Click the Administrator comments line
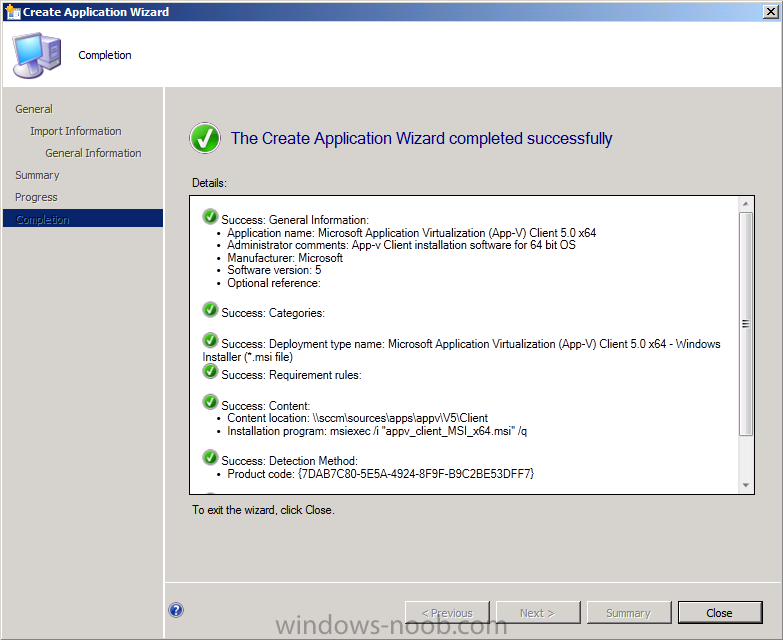 [x=401, y=245]
